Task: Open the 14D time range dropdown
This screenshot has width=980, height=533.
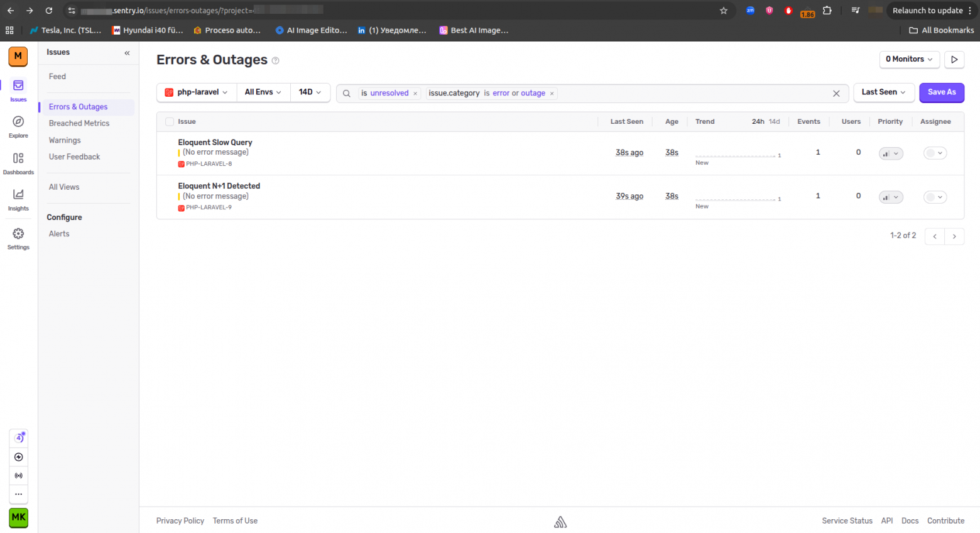Action: tap(309, 92)
